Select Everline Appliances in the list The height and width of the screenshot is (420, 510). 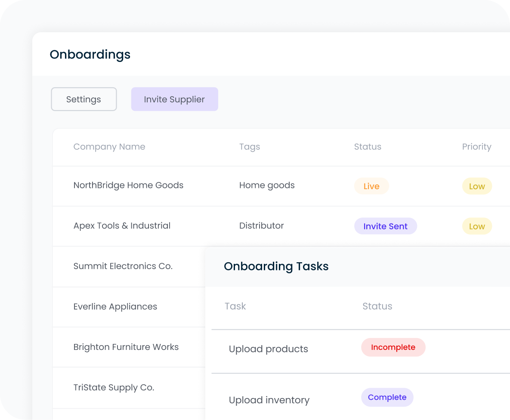115,307
